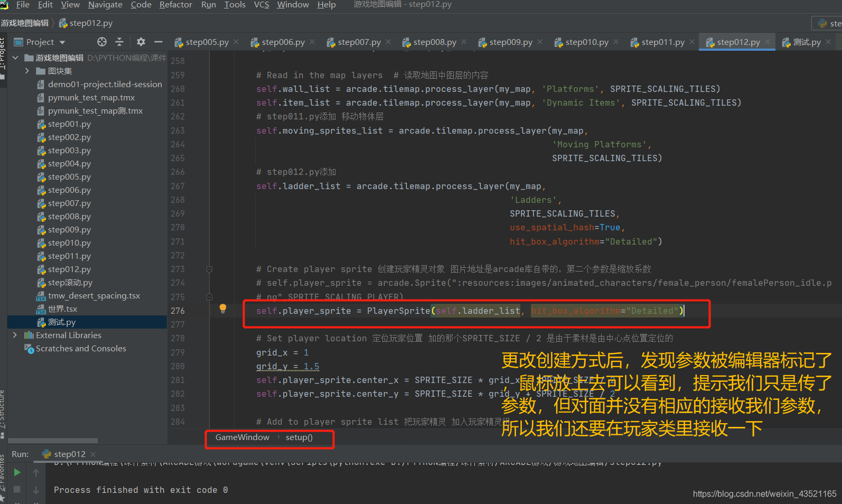Click the 游戏地图编辑 navigation breadcrumb
842x504 pixels.
pyautogui.click(x=25, y=23)
